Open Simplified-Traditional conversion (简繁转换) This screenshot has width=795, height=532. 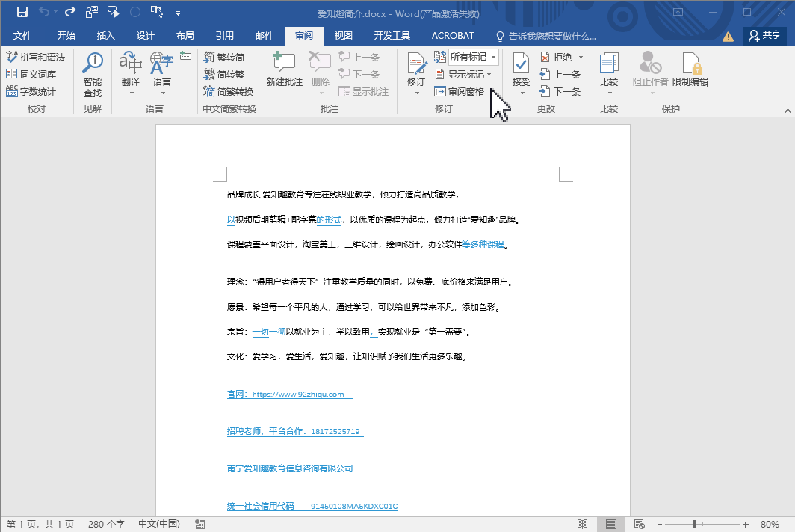click(228, 91)
